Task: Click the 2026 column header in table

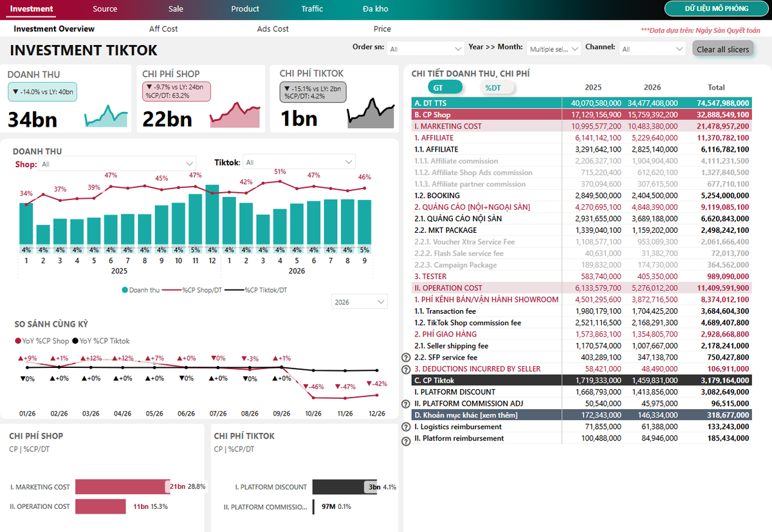Action: [x=652, y=87]
